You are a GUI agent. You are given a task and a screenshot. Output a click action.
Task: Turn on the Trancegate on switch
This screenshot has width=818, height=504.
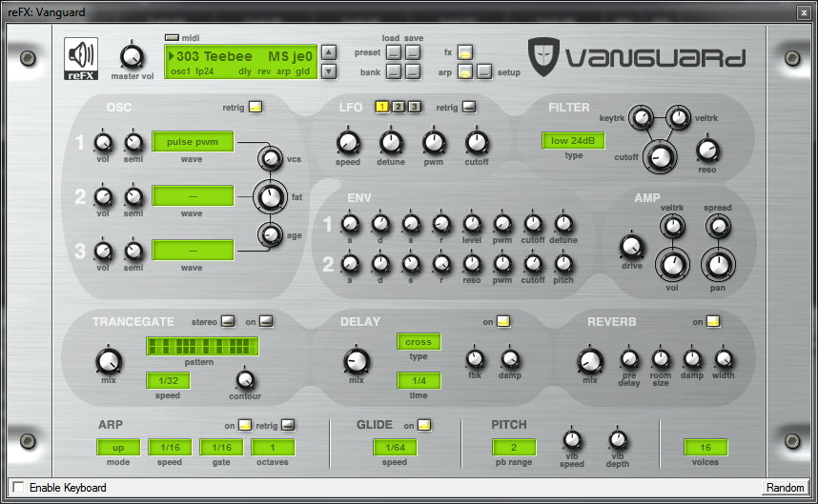click(x=266, y=322)
